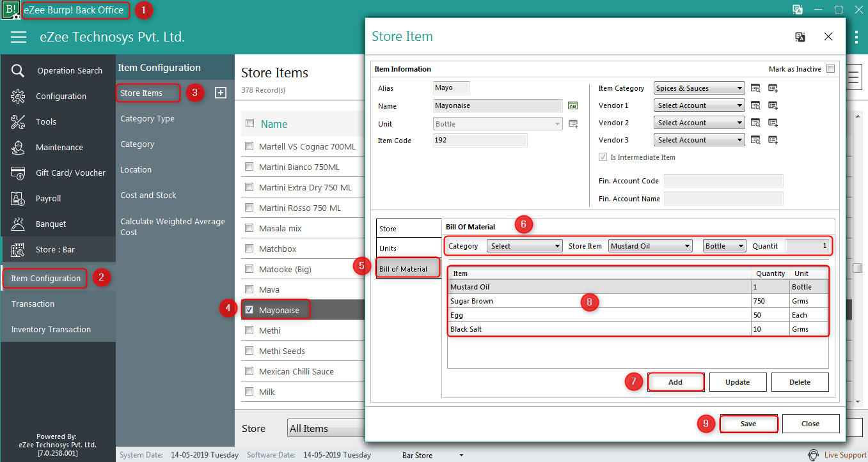Open Item Configuration in left sidebar

coord(46,278)
